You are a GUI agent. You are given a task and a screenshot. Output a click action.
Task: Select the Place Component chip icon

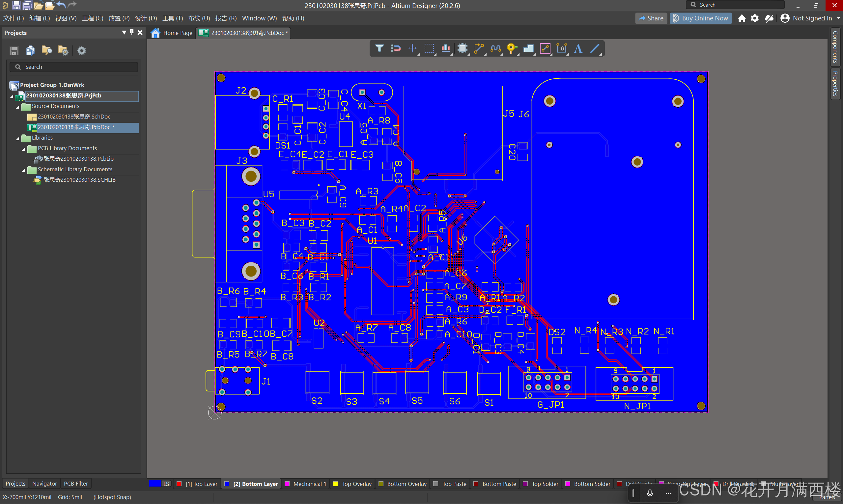pyautogui.click(x=462, y=48)
